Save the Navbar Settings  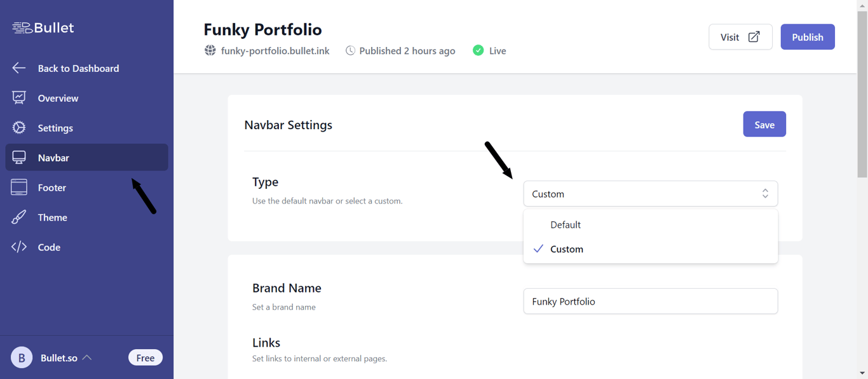[764, 124]
